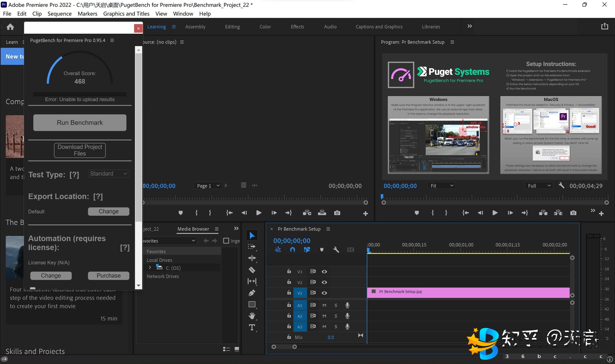Click Export Frame camera in Program monitor
The image size is (615, 364).
573,213
